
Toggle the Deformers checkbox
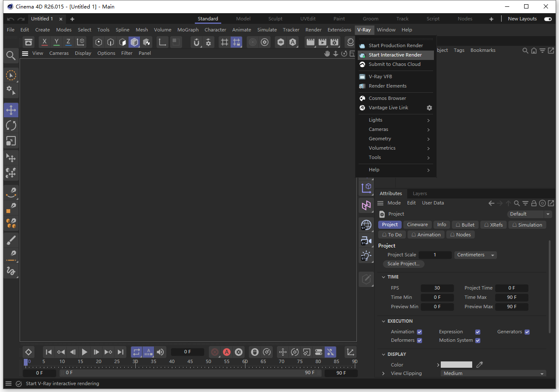click(419, 341)
